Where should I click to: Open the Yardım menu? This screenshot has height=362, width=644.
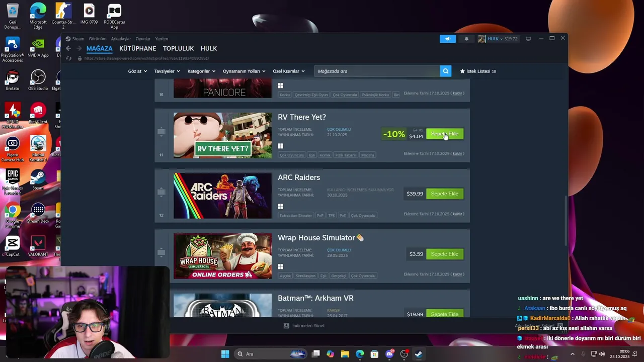point(162,39)
